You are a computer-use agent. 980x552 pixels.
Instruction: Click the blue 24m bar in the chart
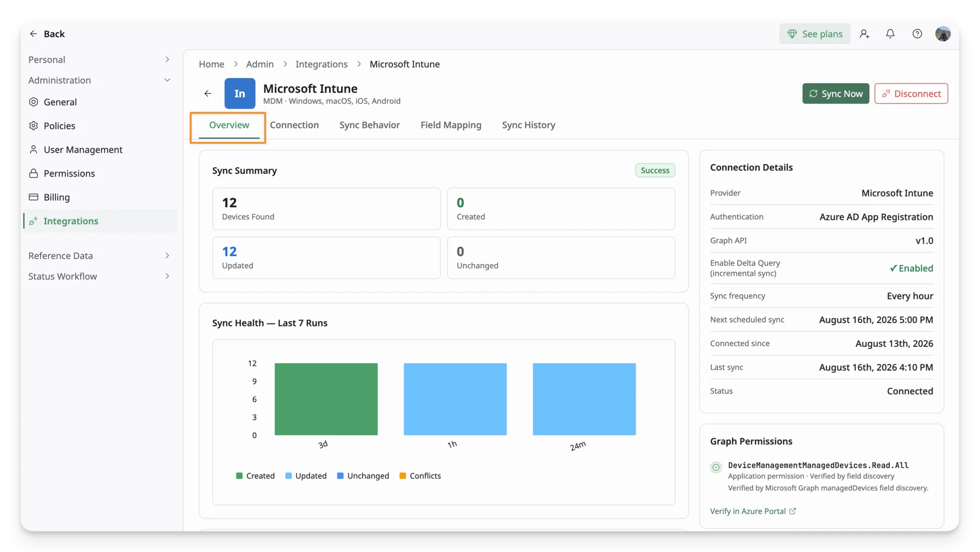click(584, 399)
